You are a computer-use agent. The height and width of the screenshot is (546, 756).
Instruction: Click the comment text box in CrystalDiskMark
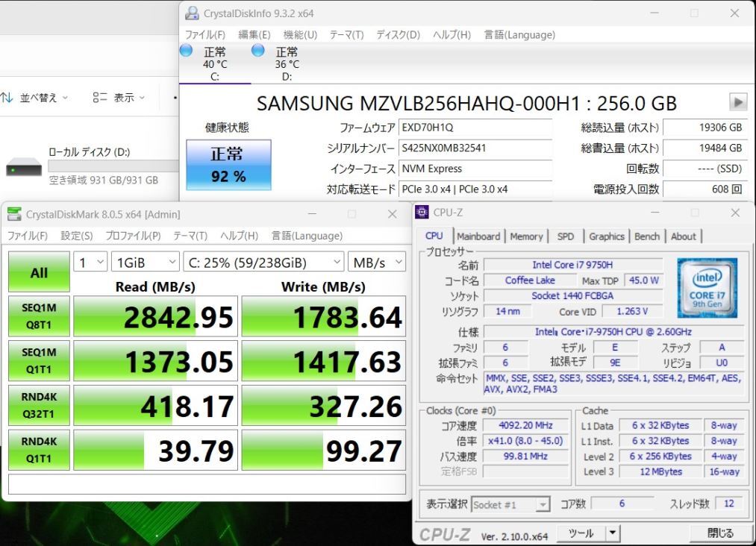point(207,485)
